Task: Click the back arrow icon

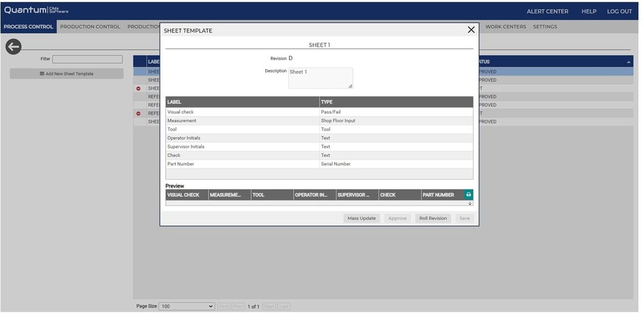Action: 13,47
